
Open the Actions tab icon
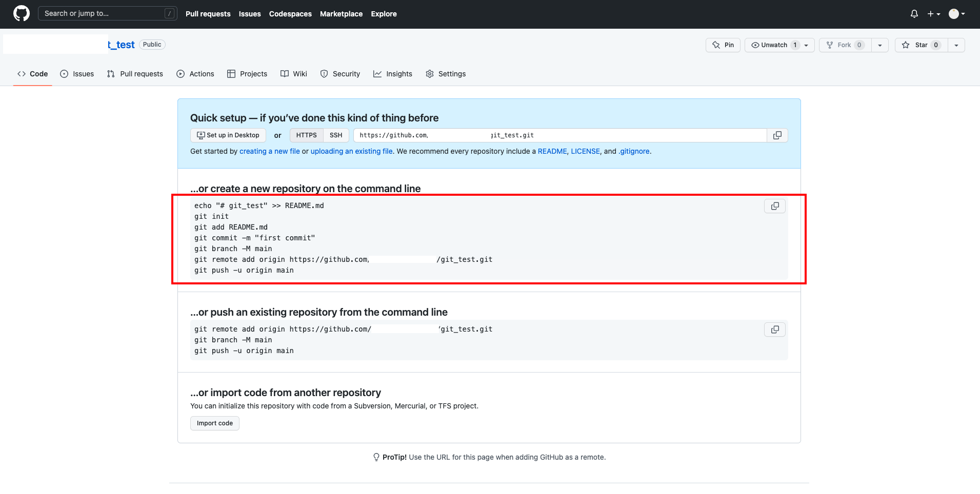[180, 74]
